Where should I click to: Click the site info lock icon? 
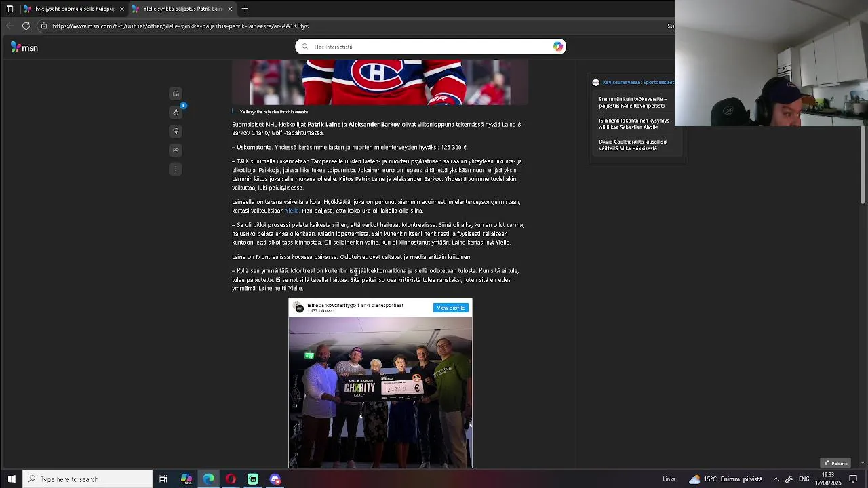44,26
